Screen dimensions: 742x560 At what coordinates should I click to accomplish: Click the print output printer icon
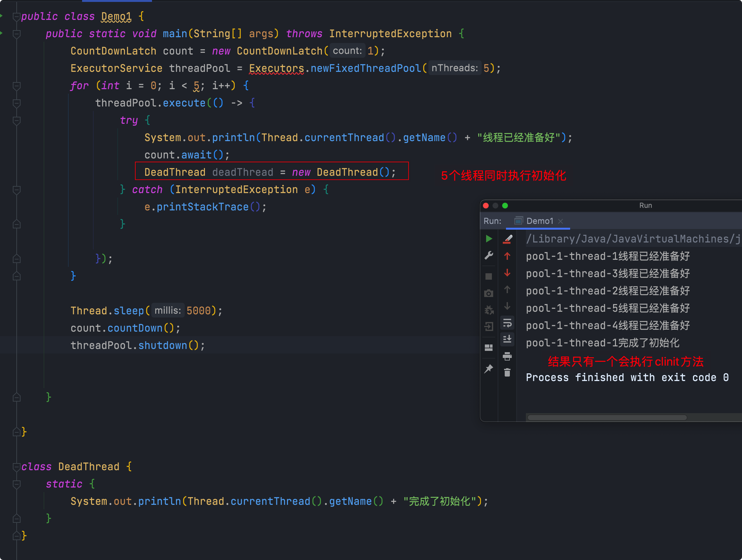507,356
